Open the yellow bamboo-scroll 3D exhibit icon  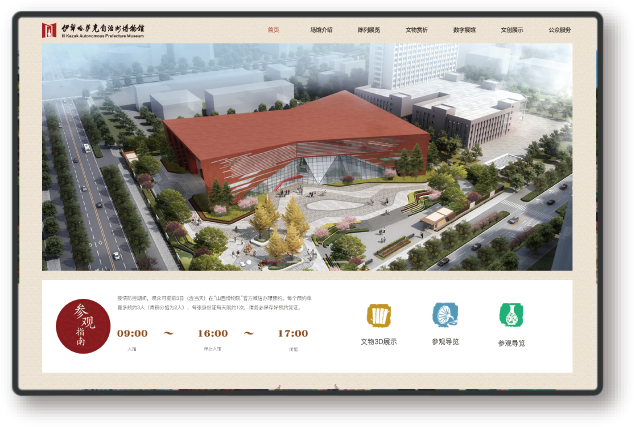click(379, 315)
